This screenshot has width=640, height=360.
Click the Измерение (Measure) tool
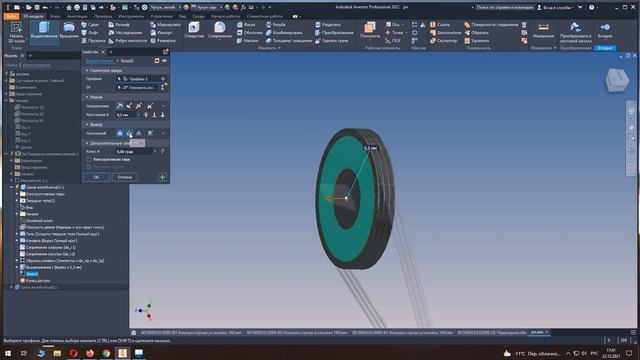[x=543, y=31]
